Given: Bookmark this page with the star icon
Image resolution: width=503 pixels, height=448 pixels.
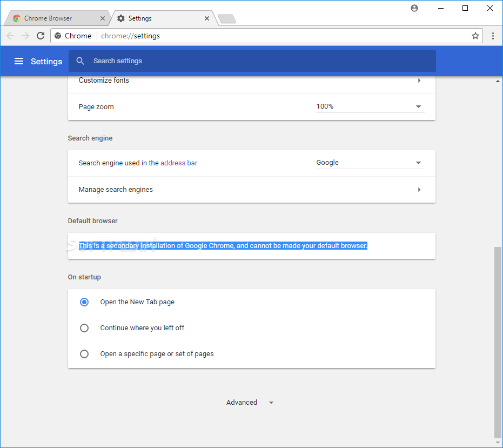Looking at the screenshot, I should (475, 36).
